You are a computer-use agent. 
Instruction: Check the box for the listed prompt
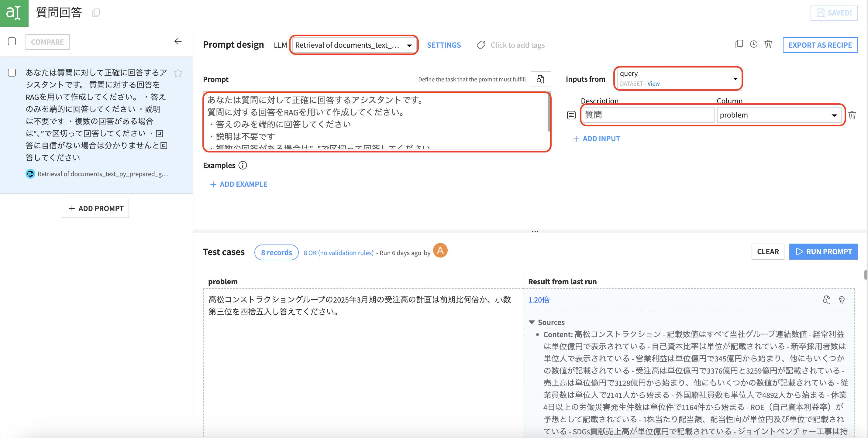pyautogui.click(x=12, y=73)
